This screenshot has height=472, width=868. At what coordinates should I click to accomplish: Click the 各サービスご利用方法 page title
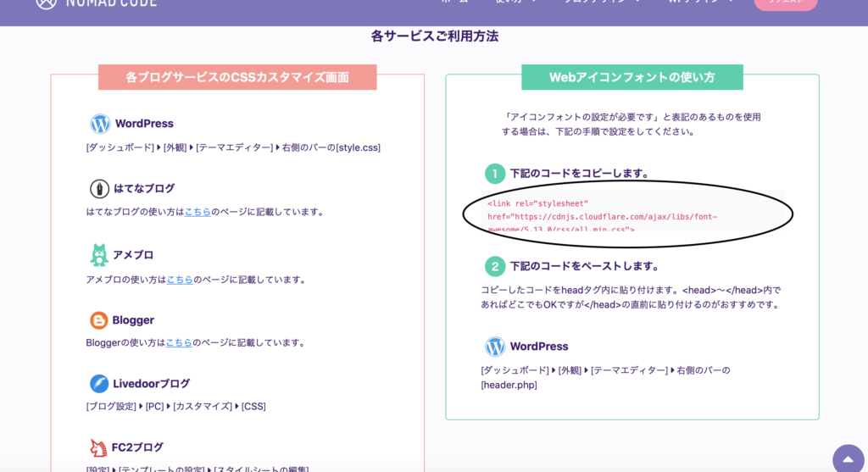435,36
